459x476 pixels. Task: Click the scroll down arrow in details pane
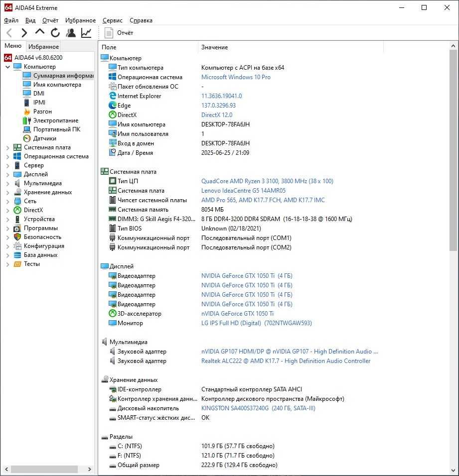pyautogui.click(x=453, y=471)
